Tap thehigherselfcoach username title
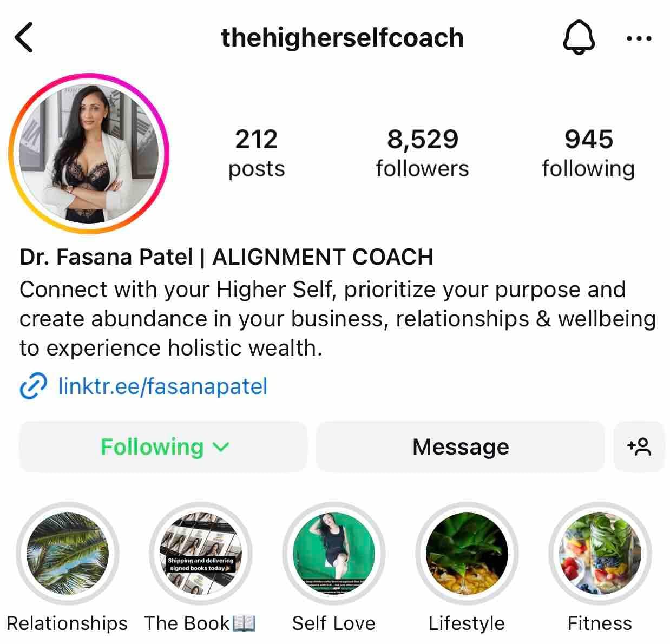 [x=342, y=38]
